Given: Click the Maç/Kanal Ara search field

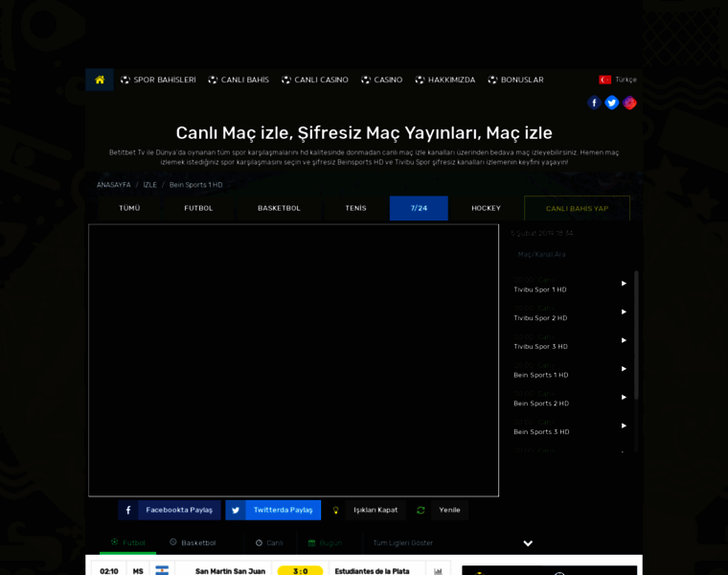Looking at the screenshot, I should coord(571,255).
